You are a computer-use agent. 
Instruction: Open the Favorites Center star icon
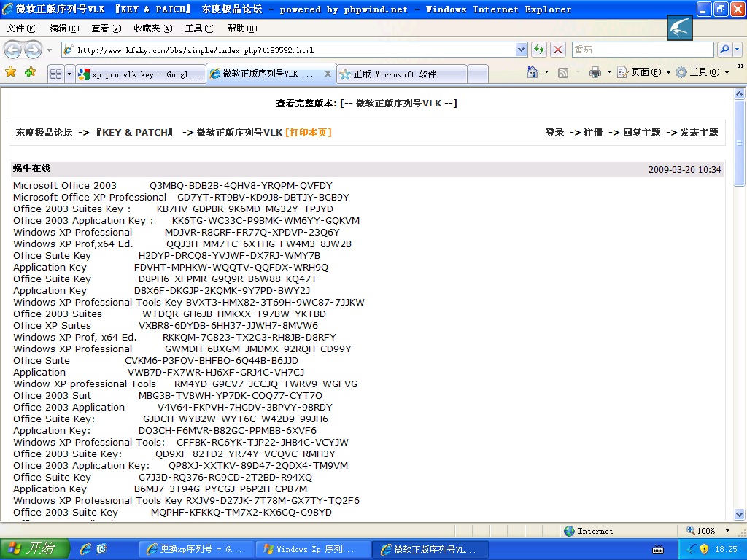pos(10,72)
